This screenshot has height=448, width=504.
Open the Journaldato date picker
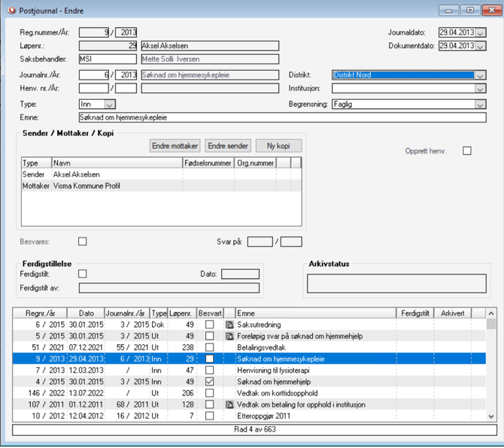(481, 33)
